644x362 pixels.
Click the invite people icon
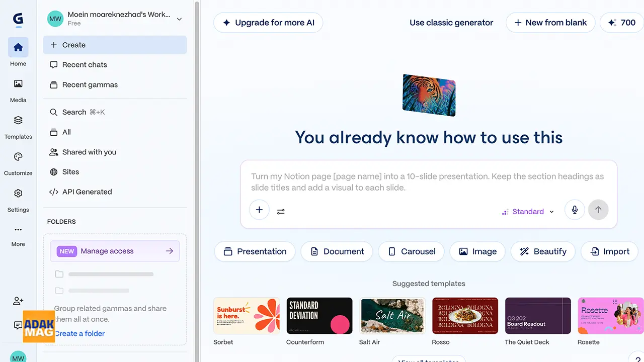18,301
